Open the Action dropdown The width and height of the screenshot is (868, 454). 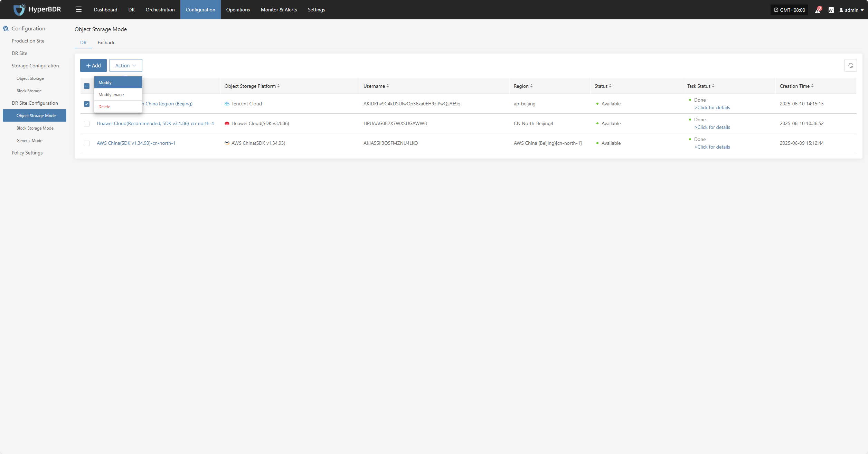(126, 65)
